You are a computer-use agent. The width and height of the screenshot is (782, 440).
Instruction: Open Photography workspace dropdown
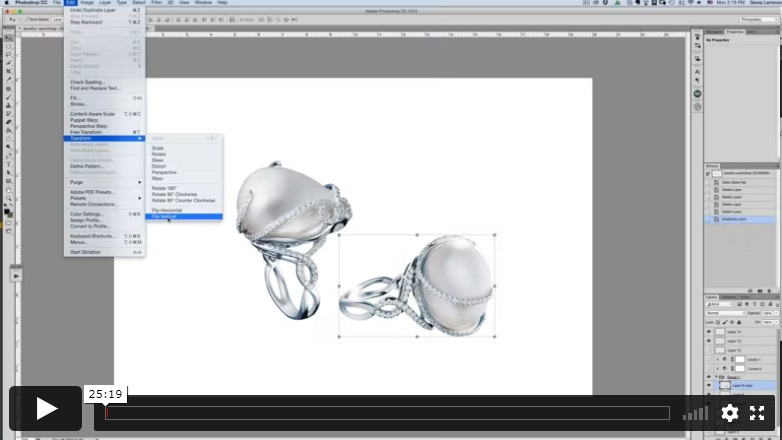(759, 19)
